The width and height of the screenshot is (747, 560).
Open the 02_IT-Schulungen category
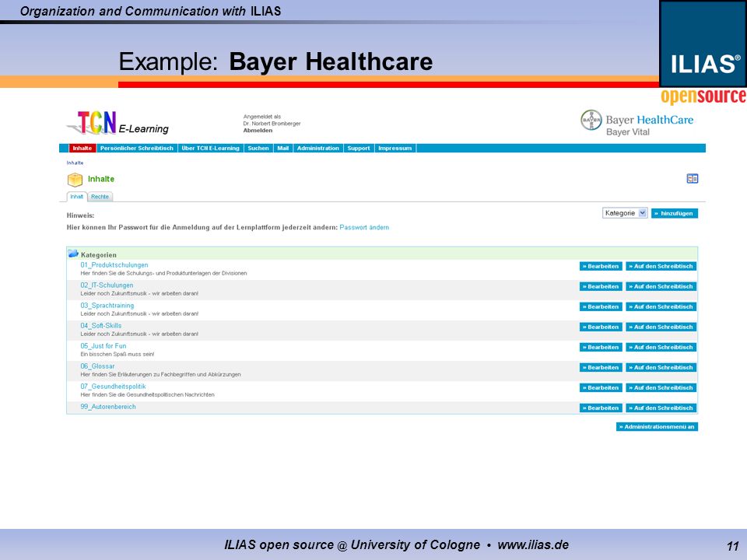[x=107, y=285]
